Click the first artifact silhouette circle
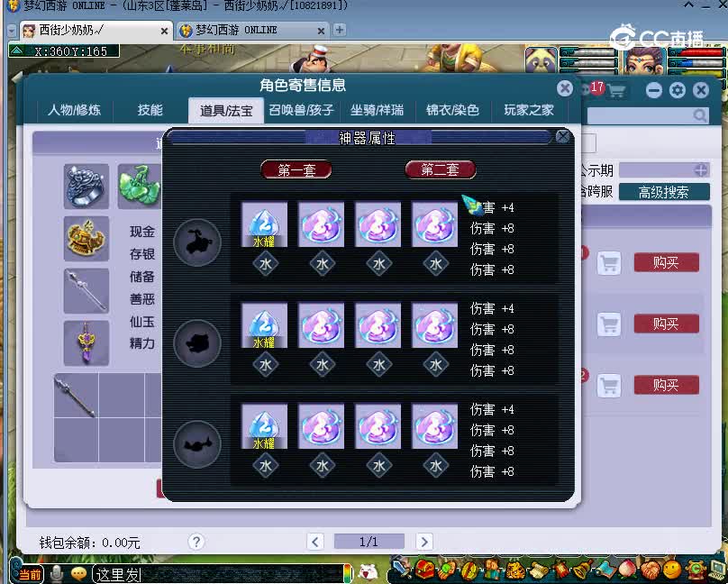The height and width of the screenshot is (584, 728). coord(197,242)
